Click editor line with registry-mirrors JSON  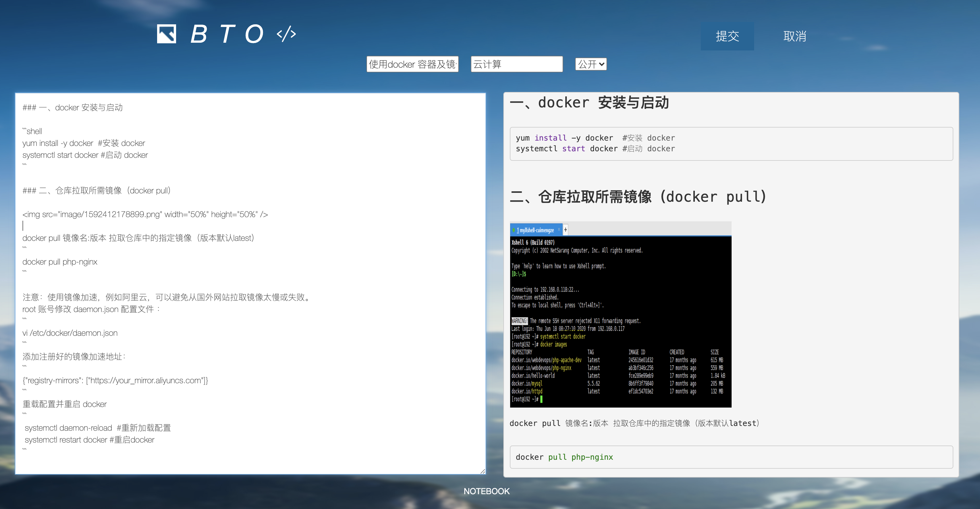(115, 381)
